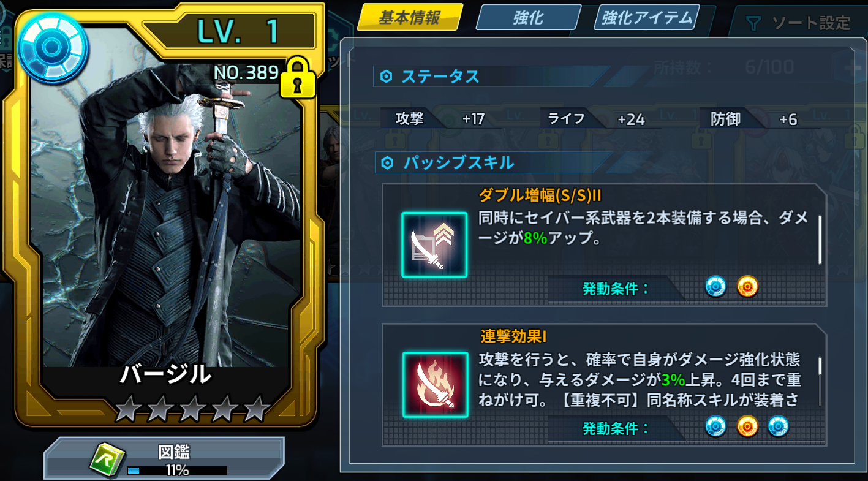Viewport: 868px width, 481px height.
Task: Click the last blue orb in 連撃効果I conditions
Action: (x=778, y=426)
